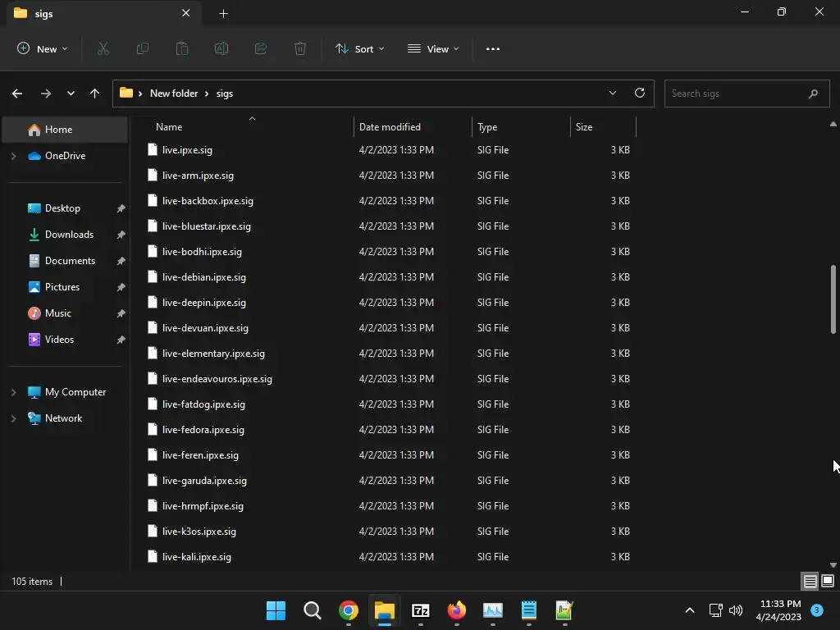The width and height of the screenshot is (840, 630).
Task: Select the sigs window tab
Action: 104,13
